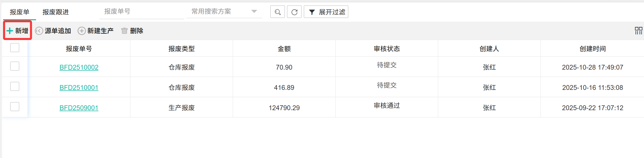Check the row for BFD2510002

tap(15, 66)
